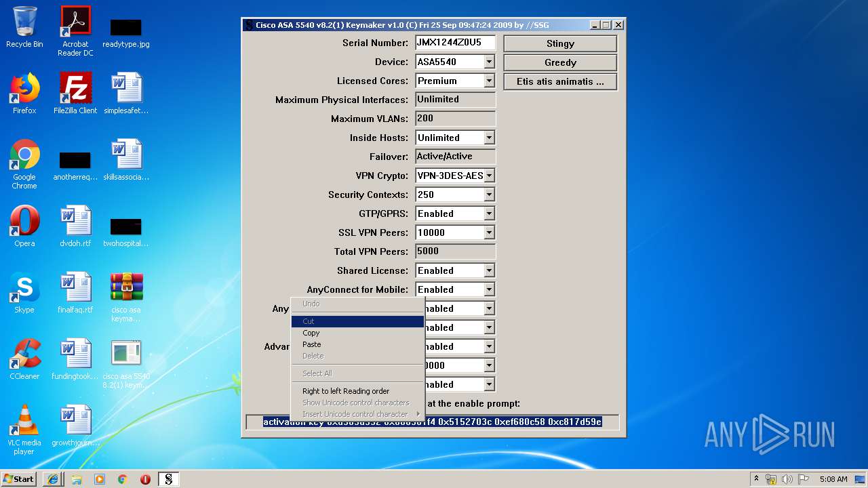Click the Failover Active/Active value
The width and height of the screenshot is (868, 488).
(x=455, y=157)
